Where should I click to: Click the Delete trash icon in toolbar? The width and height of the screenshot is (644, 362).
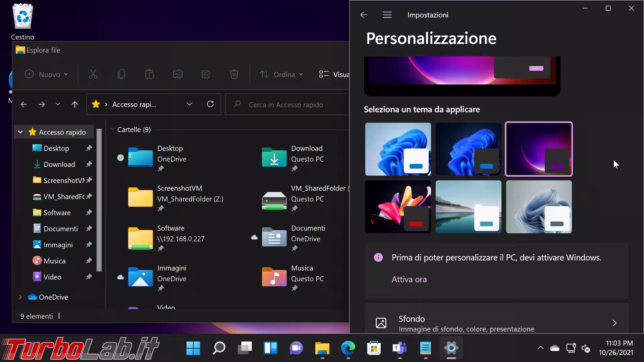[234, 74]
